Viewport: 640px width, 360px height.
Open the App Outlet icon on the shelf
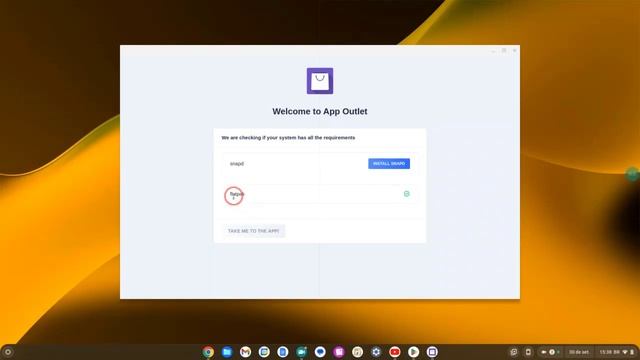pyautogui.click(x=432, y=352)
